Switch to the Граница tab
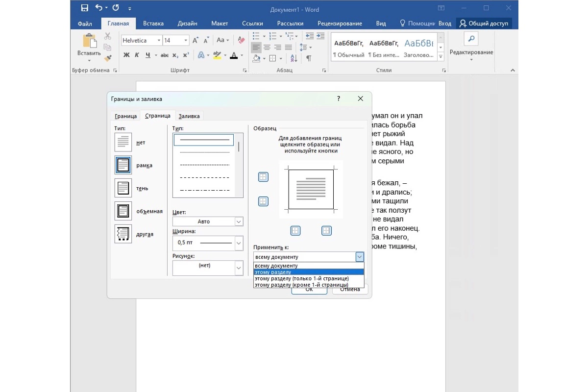The image size is (588, 392). coord(125,116)
